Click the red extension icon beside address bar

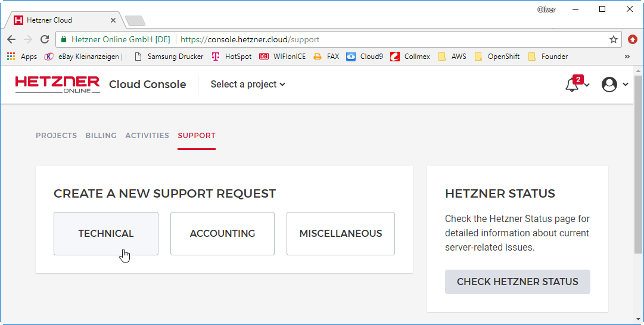click(633, 39)
